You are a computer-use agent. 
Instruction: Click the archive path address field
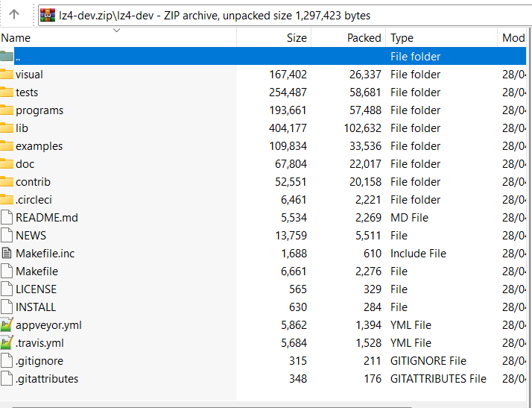click(x=283, y=15)
